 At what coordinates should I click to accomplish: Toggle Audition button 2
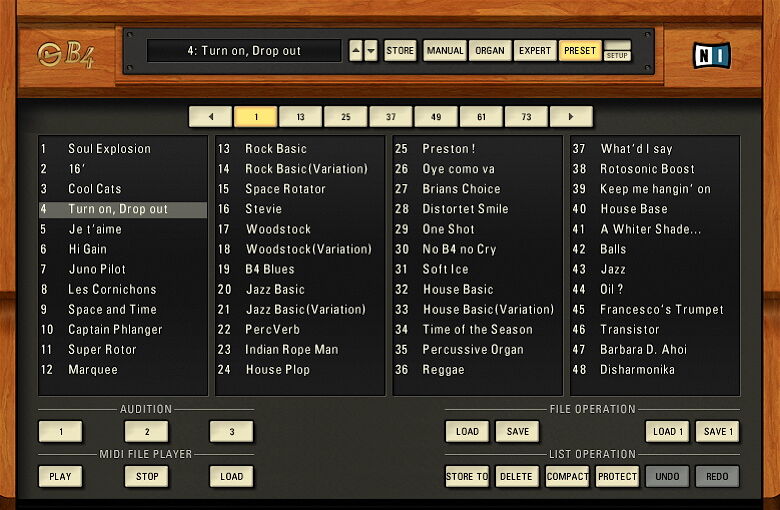pyautogui.click(x=147, y=431)
